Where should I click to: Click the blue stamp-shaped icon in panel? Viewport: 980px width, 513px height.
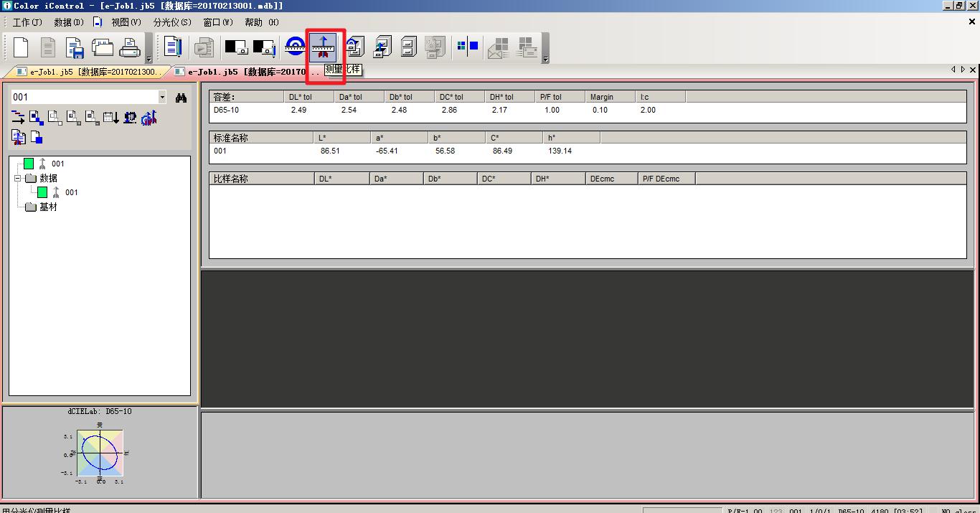point(130,118)
